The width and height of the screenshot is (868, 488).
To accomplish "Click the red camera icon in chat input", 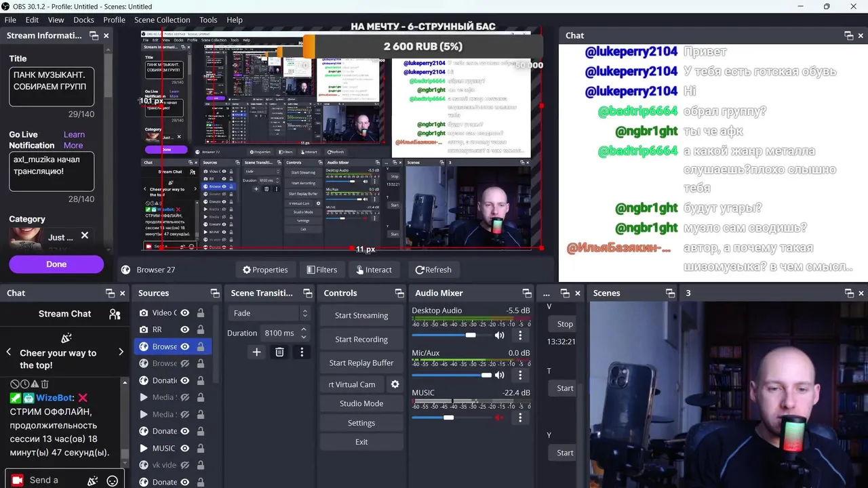I will coord(18,480).
